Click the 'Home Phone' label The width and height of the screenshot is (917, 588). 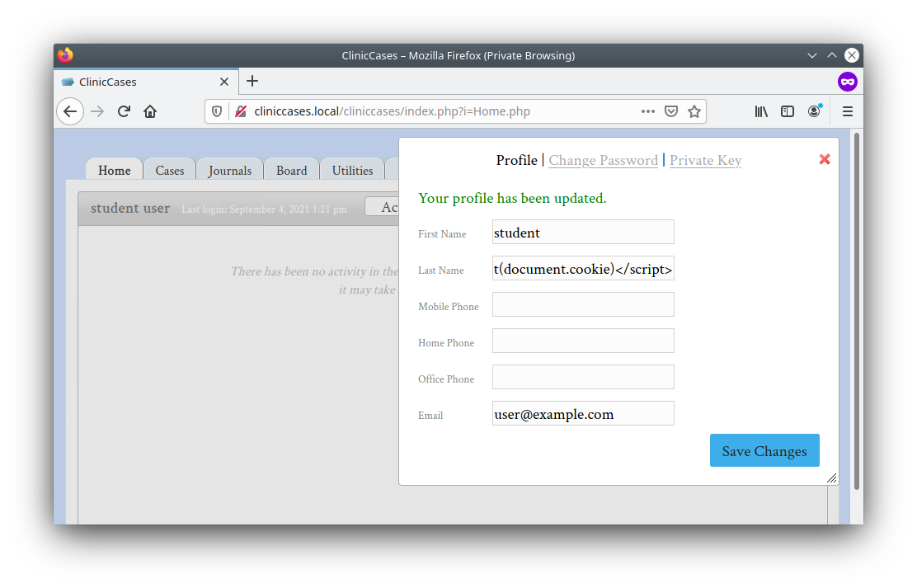446,343
